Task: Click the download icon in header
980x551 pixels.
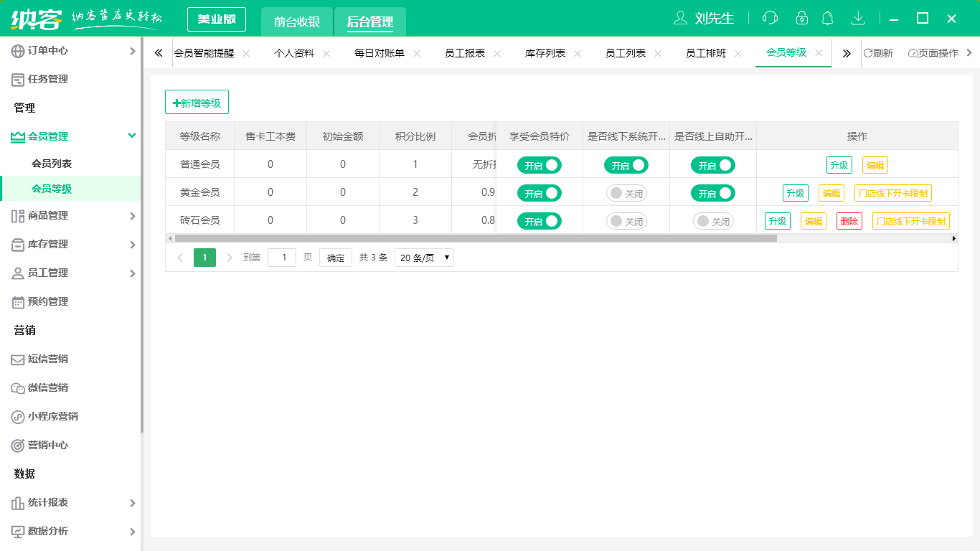Action: click(857, 18)
